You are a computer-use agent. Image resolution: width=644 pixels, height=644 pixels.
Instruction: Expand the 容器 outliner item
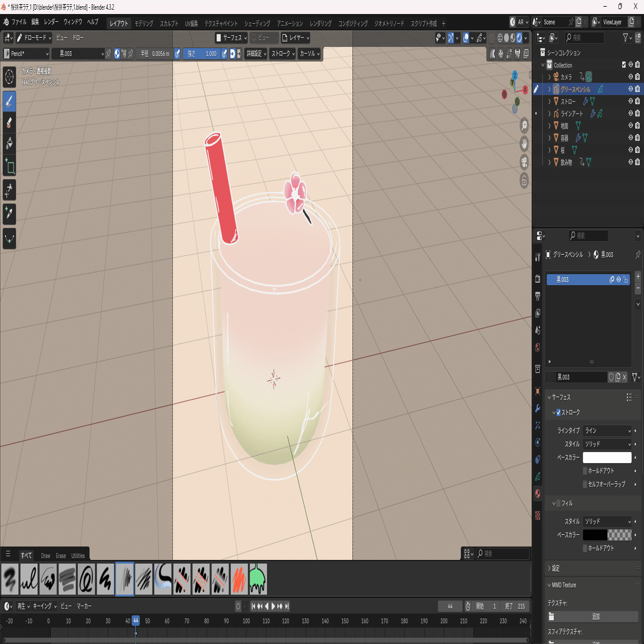click(550, 138)
